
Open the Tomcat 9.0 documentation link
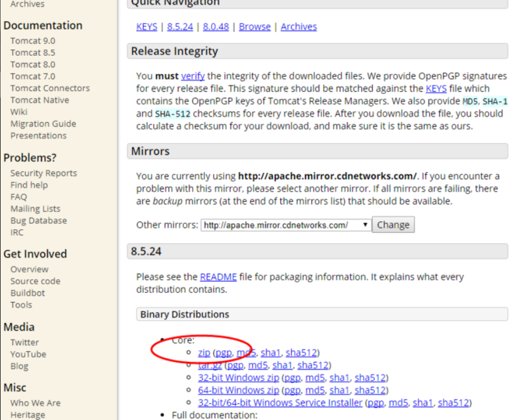(33, 41)
